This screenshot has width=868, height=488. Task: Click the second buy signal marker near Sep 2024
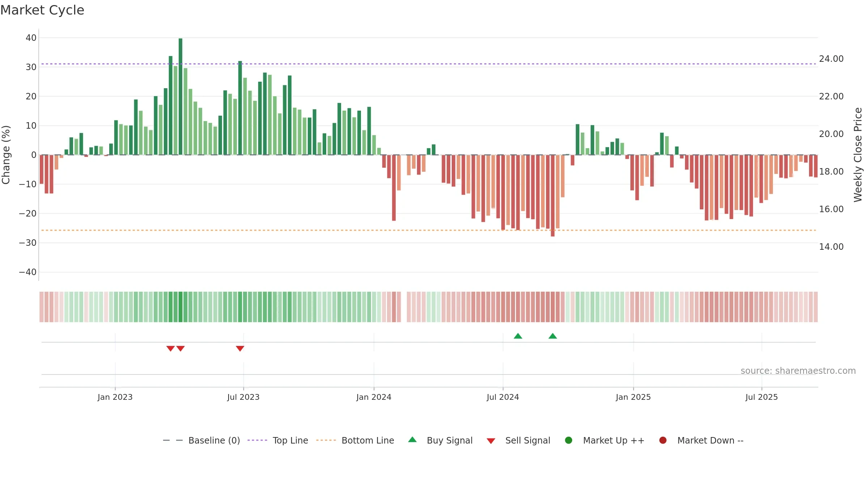(x=553, y=336)
